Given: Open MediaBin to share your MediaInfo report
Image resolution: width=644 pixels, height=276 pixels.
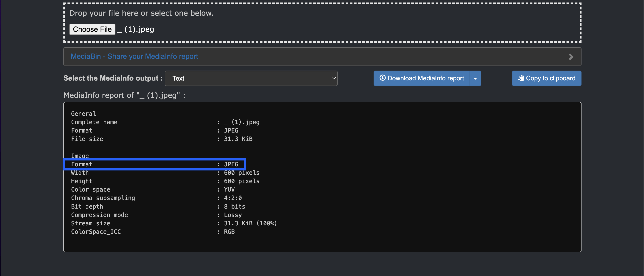Looking at the screenshot, I should (x=134, y=57).
